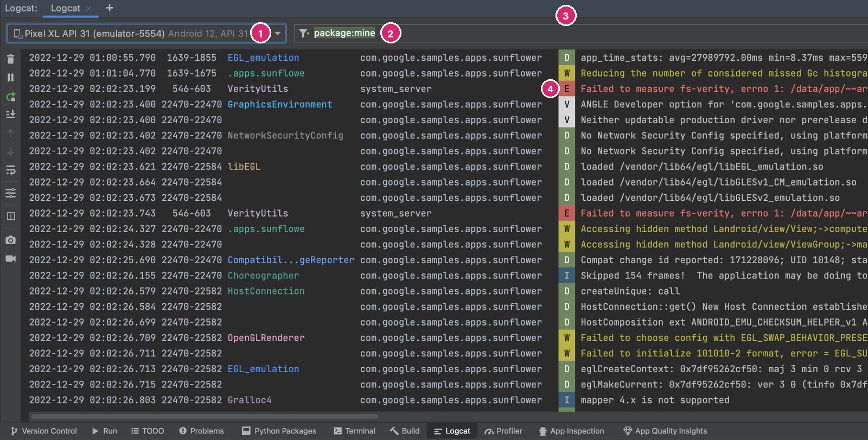Jump to previous occurrence with up arrow
The image size is (868, 440).
tap(10, 133)
